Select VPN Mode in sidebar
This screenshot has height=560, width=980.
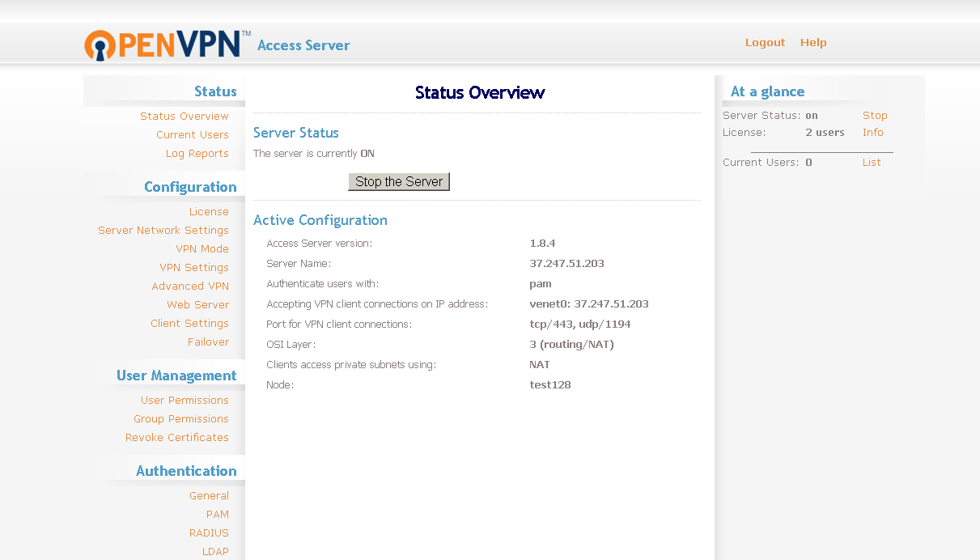[202, 249]
